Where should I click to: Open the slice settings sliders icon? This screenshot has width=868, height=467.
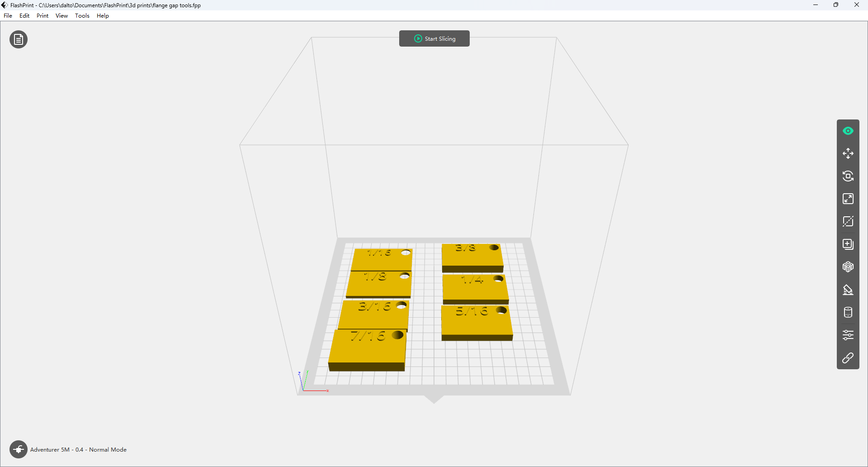point(848,335)
